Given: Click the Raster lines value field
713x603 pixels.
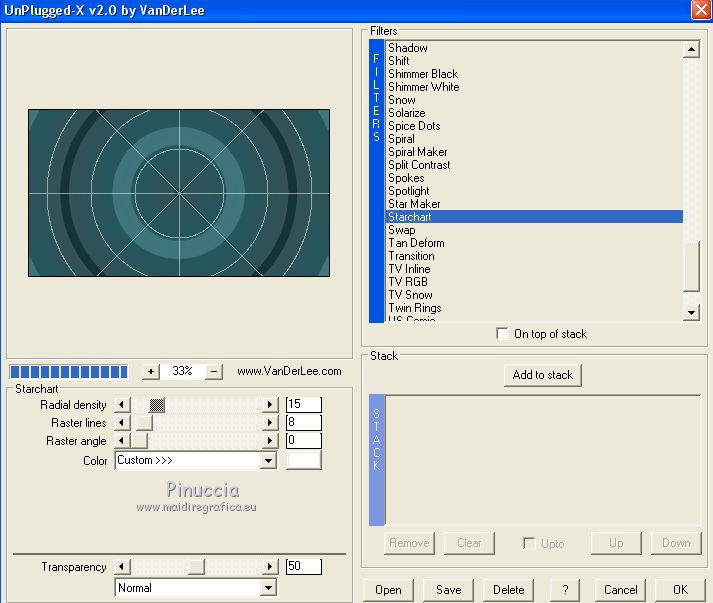Looking at the screenshot, I should coord(303,423).
